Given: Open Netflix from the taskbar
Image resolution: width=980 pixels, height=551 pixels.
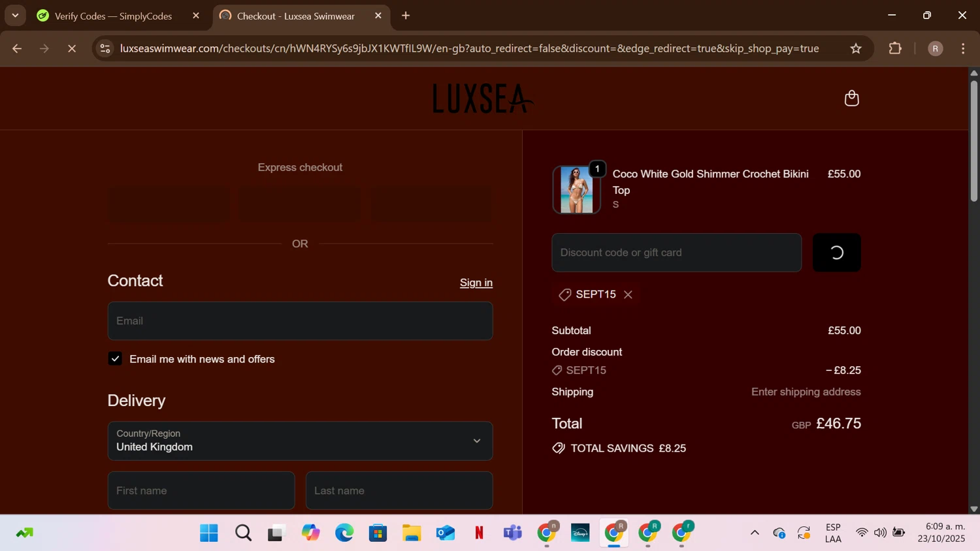Looking at the screenshot, I should [479, 533].
